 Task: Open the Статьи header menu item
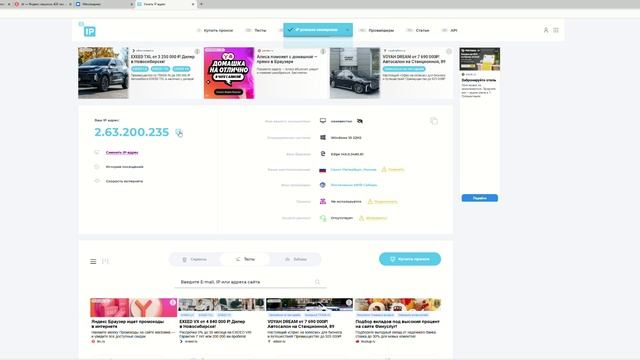tap(418, 30)
